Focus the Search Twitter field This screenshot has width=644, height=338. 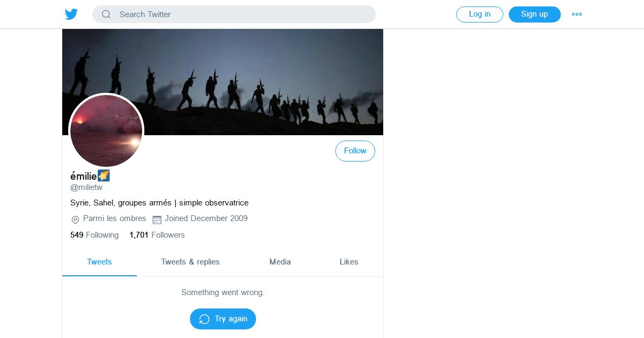tap(234, 14)
